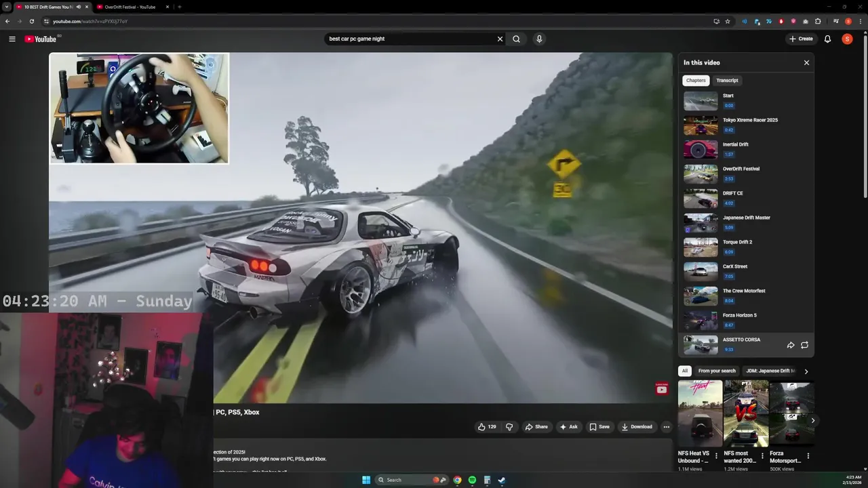
Task: Open the Ask button
Action: click(569, 427)
